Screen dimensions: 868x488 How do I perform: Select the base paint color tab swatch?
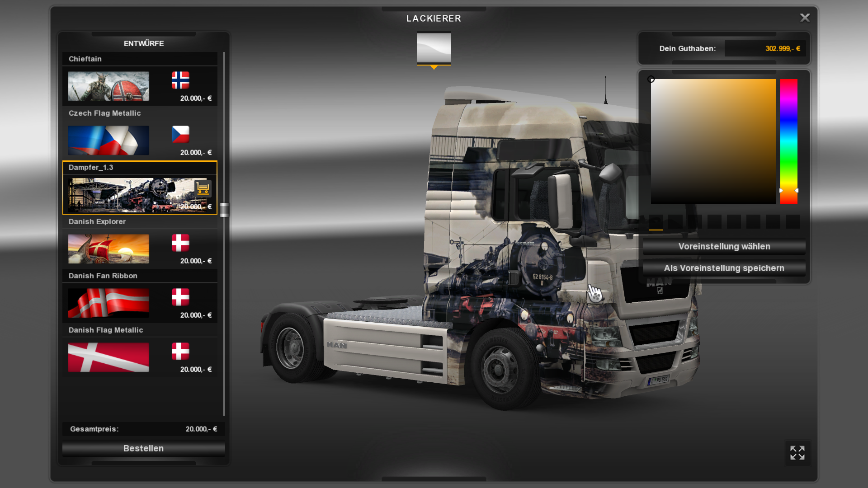(x=434, y=48)
